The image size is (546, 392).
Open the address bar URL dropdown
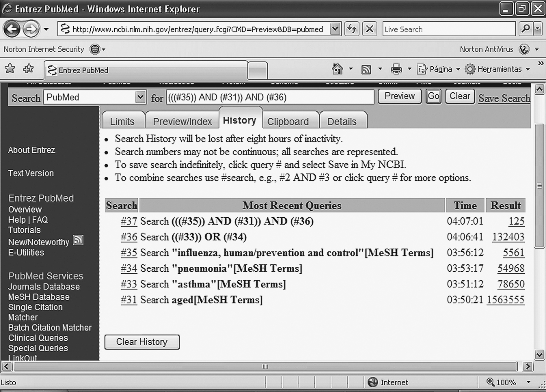[335, 29]
